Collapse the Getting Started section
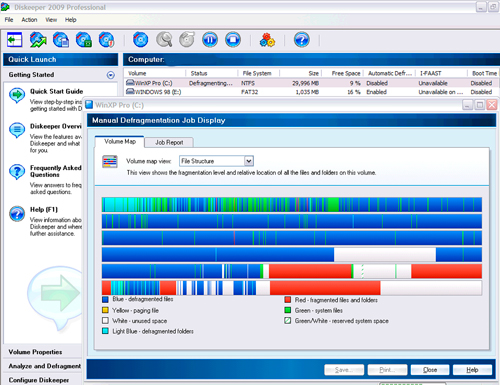This screenshot has width=500, height=385. tap(111, 75)
